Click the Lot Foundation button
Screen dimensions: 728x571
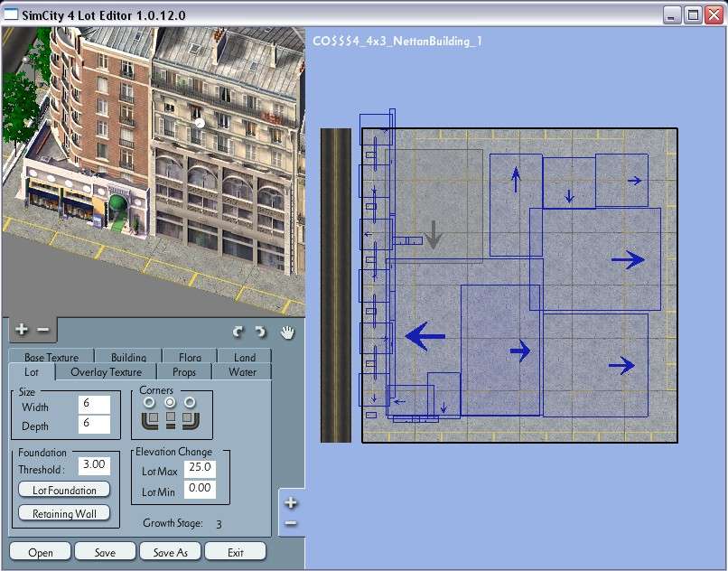pyautogui.click(x=64, y=490)
